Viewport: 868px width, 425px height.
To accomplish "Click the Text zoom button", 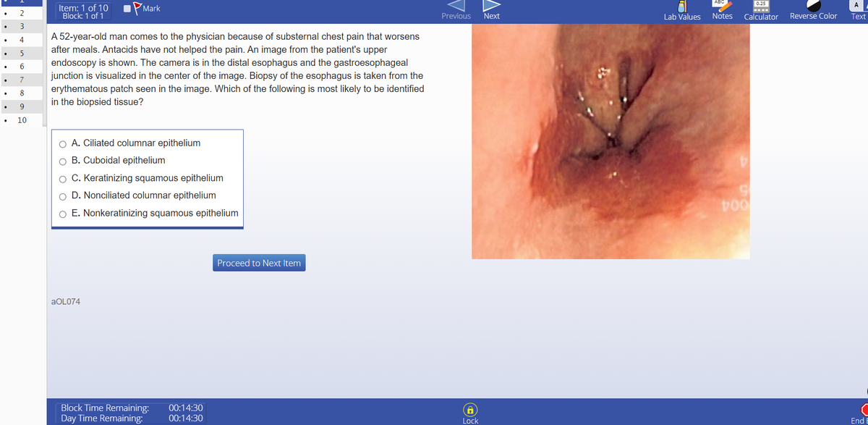I will tap(859, 9).
